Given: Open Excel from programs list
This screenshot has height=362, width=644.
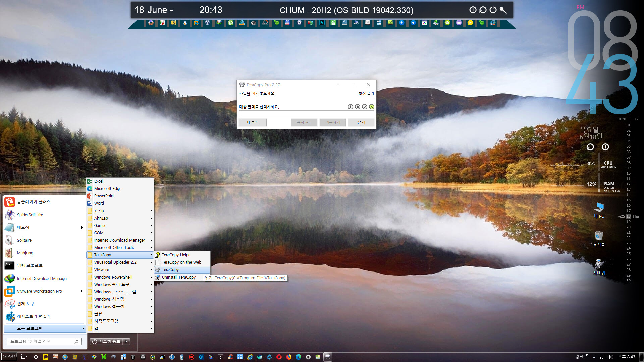Looking at the screenshot, I should click(x=120, y=181).
